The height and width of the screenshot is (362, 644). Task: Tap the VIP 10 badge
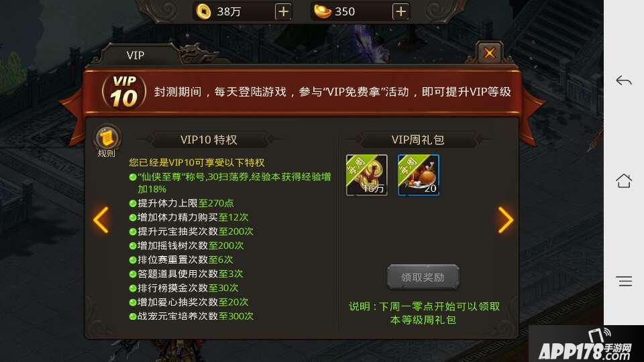123,92
